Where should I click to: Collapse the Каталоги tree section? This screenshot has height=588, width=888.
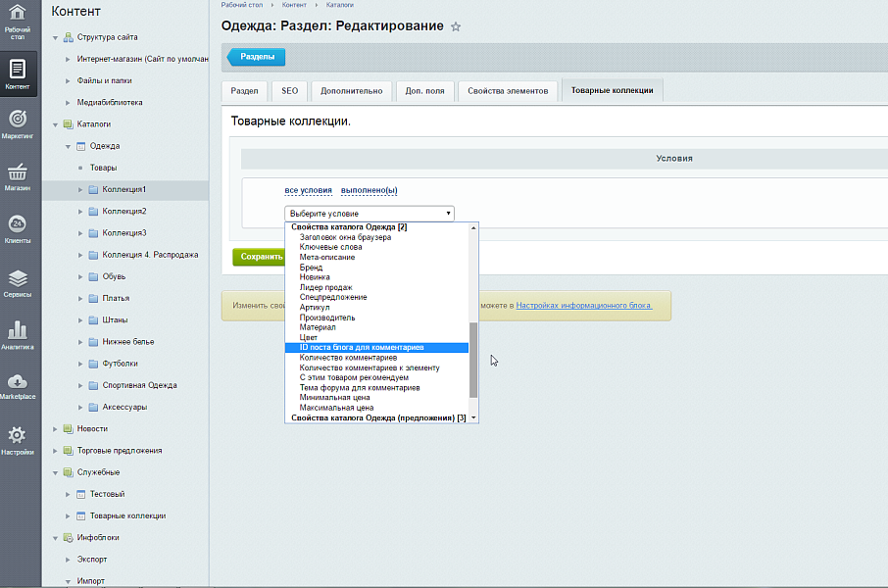55,124
